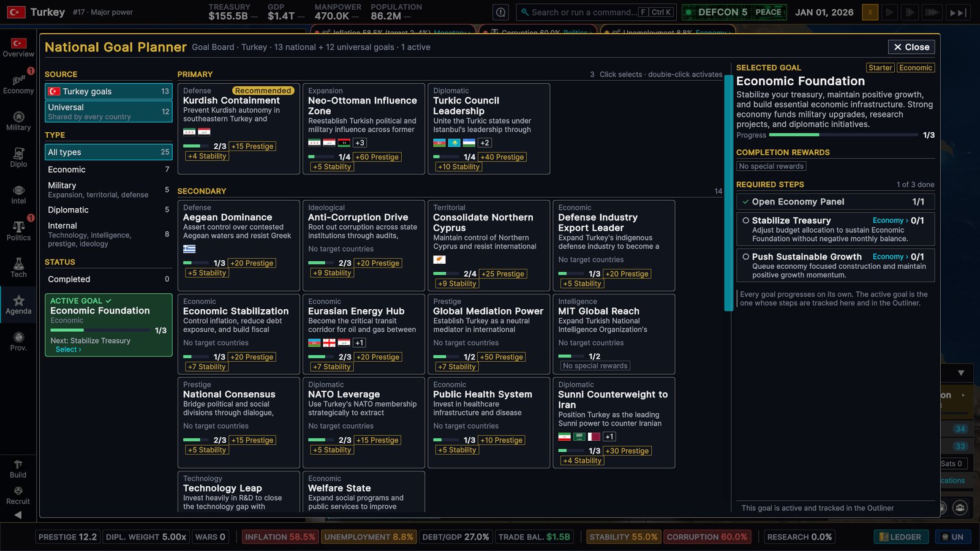Filter goals by Turkey goals source

pyautogui.click(x=108, y=91)
